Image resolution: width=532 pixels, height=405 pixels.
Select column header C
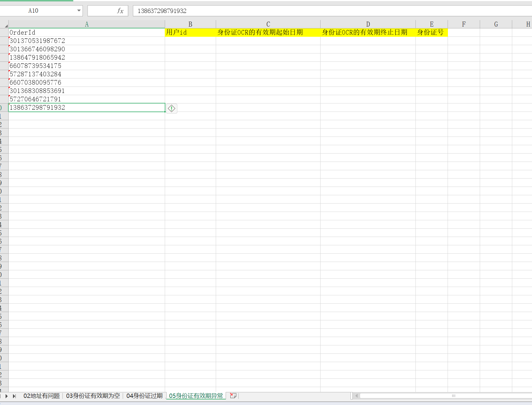point(268,24)
